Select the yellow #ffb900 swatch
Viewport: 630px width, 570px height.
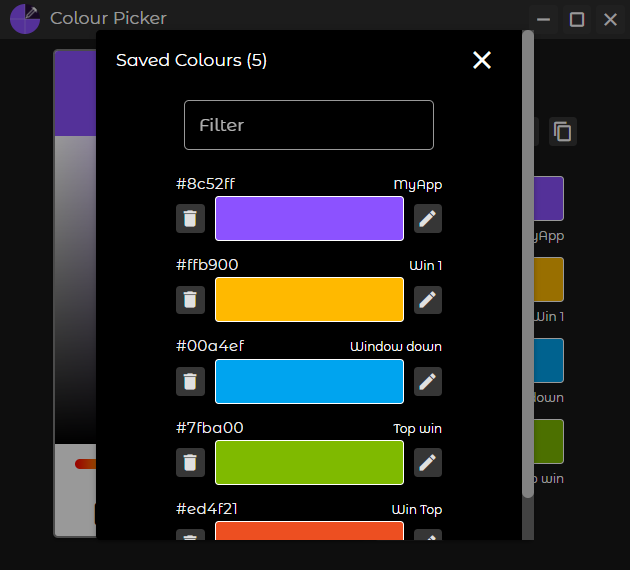pos(309,299)
